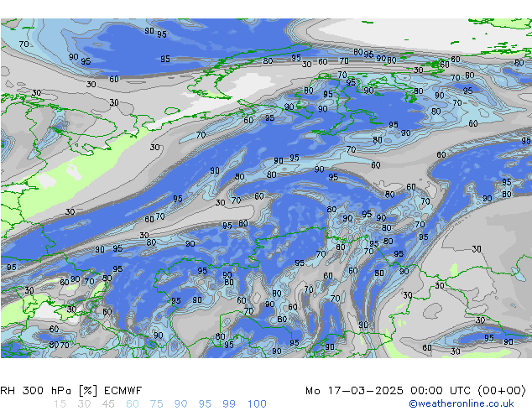Click legend value 15
This screenshot has width=532, height=411.
coord(60,404)
